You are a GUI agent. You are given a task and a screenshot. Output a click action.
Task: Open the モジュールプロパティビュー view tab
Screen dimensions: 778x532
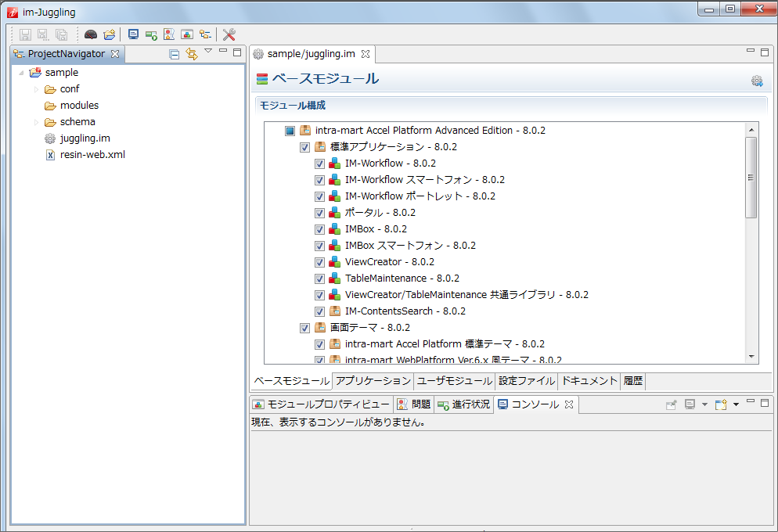click(x=322, y=404)
